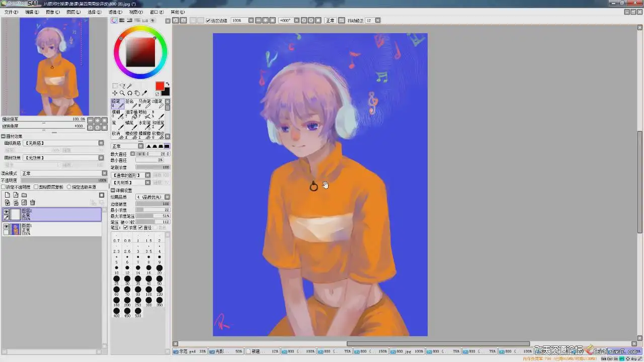This screenshot has height=362, width=644.
Task: Show the swatches panel icon
Action: (x=145, y=21)
